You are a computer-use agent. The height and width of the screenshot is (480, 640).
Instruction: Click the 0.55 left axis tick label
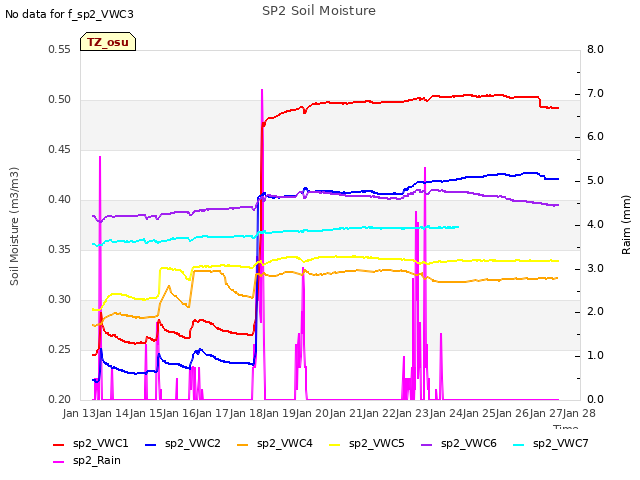click(x=60, y=50)
